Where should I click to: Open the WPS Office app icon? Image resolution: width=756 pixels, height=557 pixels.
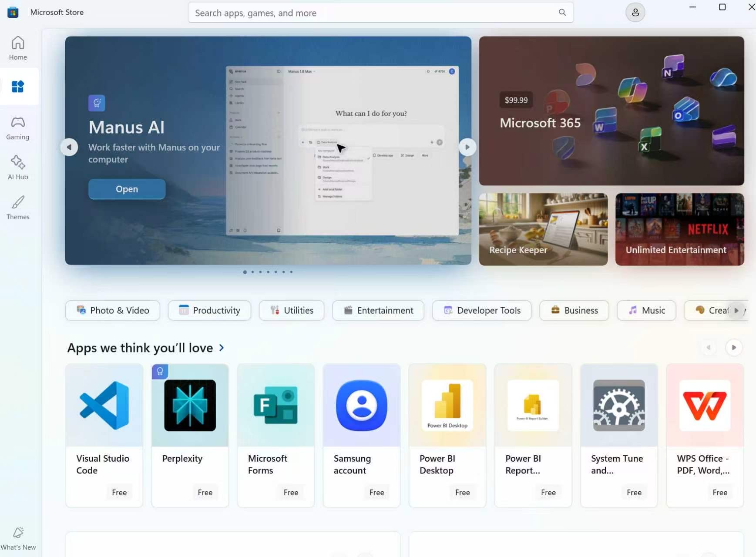click(x=705, y=405)
